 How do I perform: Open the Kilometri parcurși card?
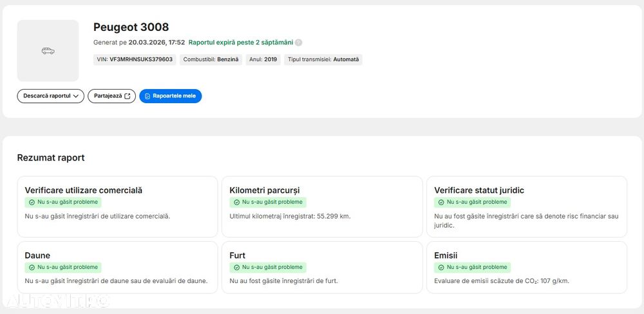tap(322, 207)
